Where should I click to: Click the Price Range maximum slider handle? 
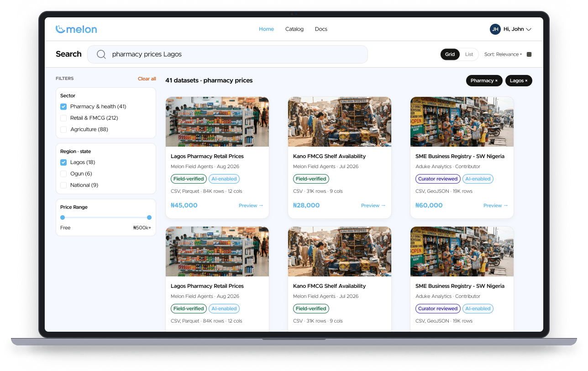149,217
